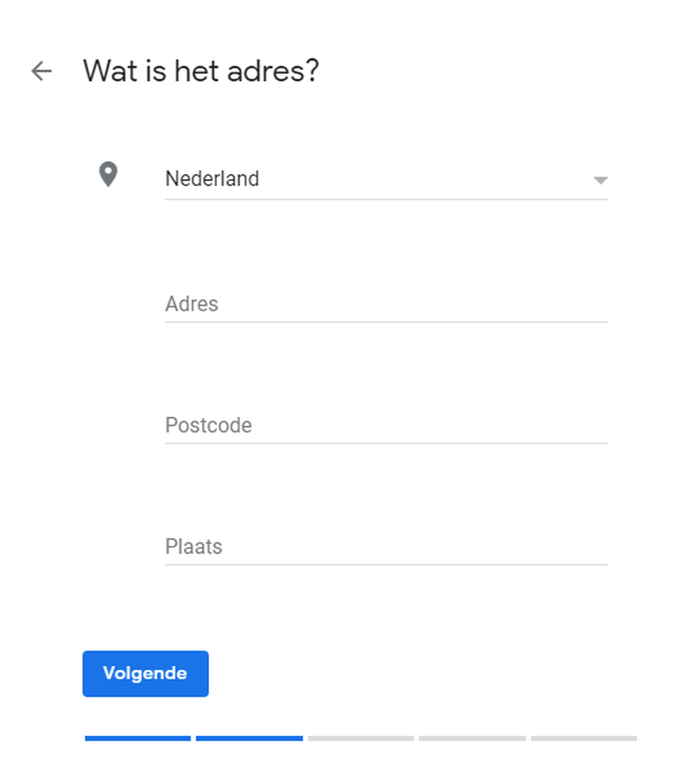The width and height of the screenshot is (700, 772).
Task: Focus the Postcode input field
Action: tap(387, 425)
